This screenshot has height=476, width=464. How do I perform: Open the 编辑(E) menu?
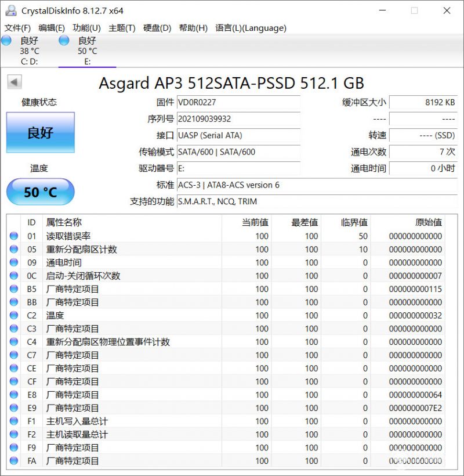click(x=52, y=28)
